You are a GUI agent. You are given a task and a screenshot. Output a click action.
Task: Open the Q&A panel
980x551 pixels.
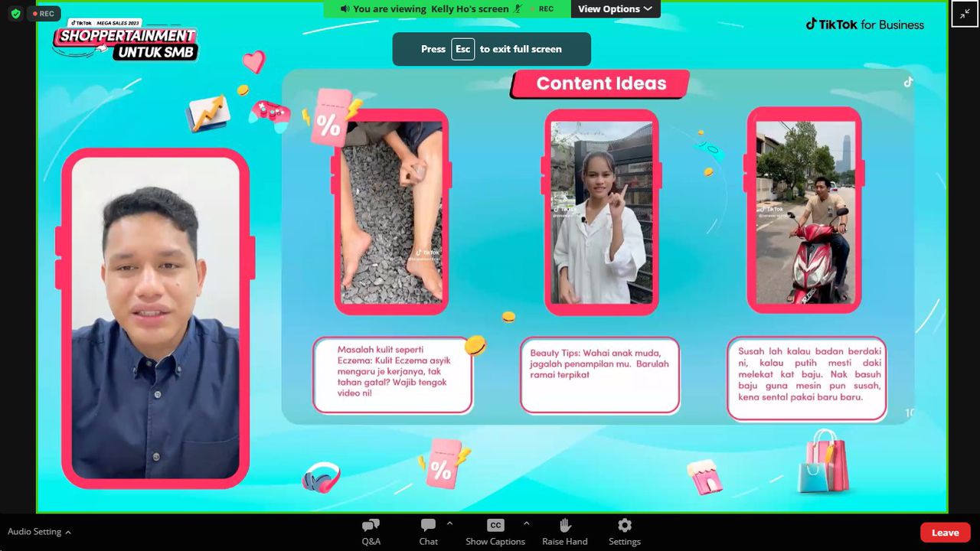pyautogui.click(x=371, y=531)
